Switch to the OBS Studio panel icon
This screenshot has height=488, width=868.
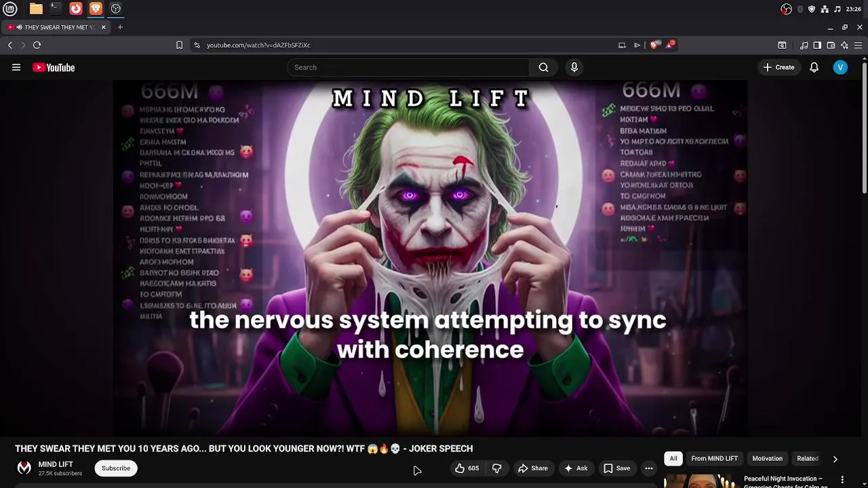click(116, 9)
